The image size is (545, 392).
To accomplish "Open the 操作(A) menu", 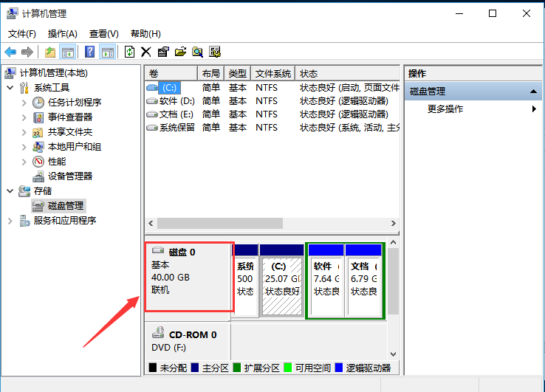I will 62,34.
